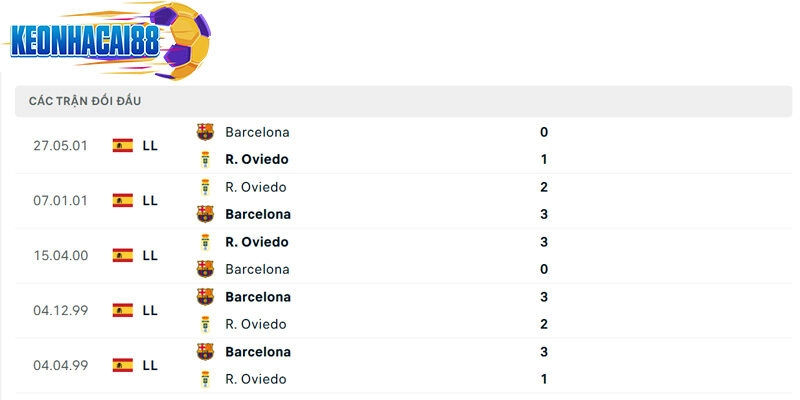Viewport: 800px width, 400px height.
Task: Click the 27.05.01 match date
Action: [60, 145]
